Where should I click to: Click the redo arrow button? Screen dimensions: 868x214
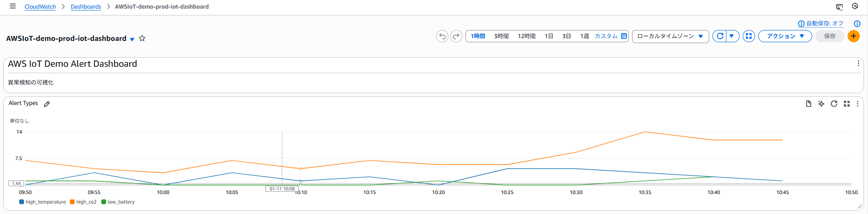[456, 36]
